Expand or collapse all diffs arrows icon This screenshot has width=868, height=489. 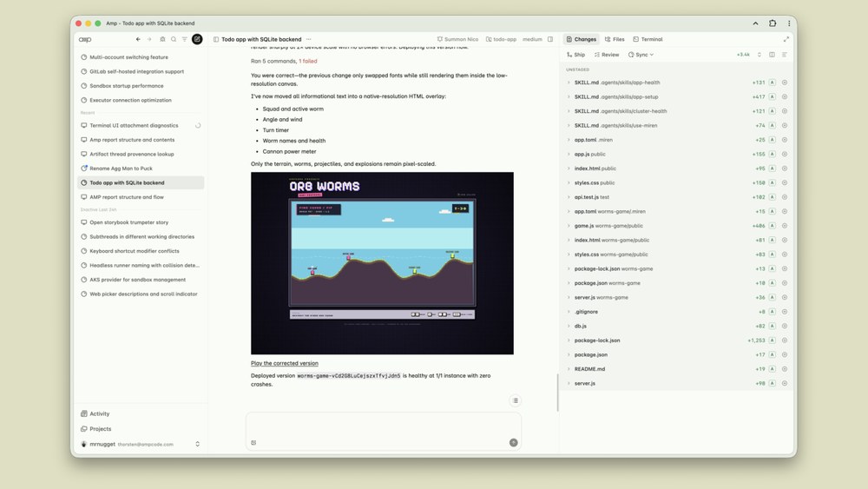pos(759,55)
